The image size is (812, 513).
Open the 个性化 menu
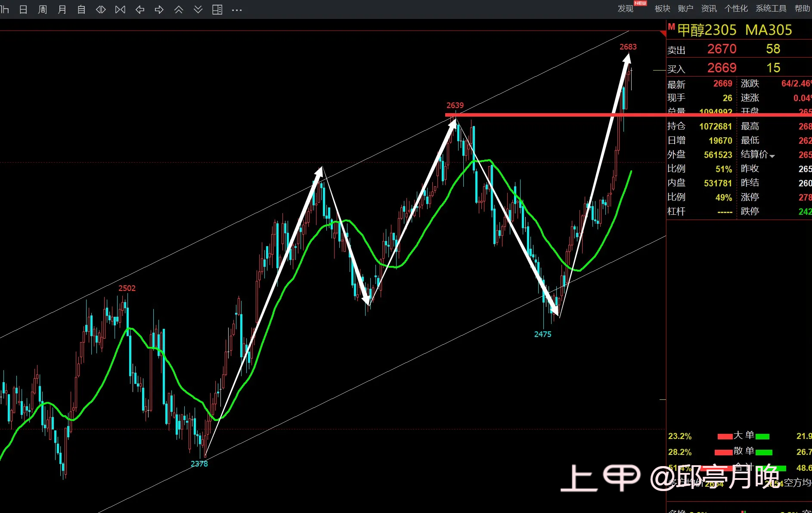pos(736,9)
